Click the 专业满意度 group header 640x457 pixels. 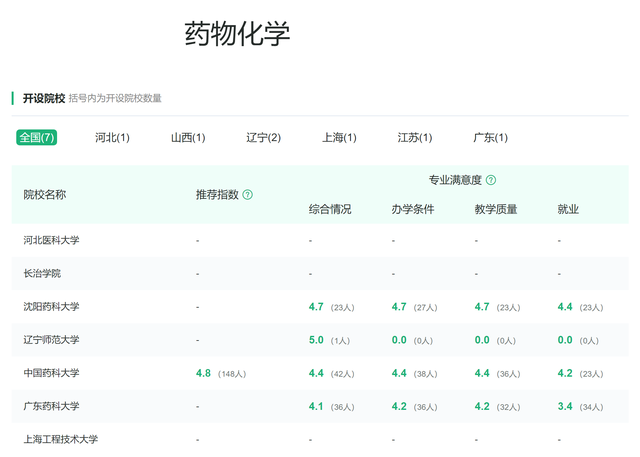pyautogui.click(x=455, y=180)
